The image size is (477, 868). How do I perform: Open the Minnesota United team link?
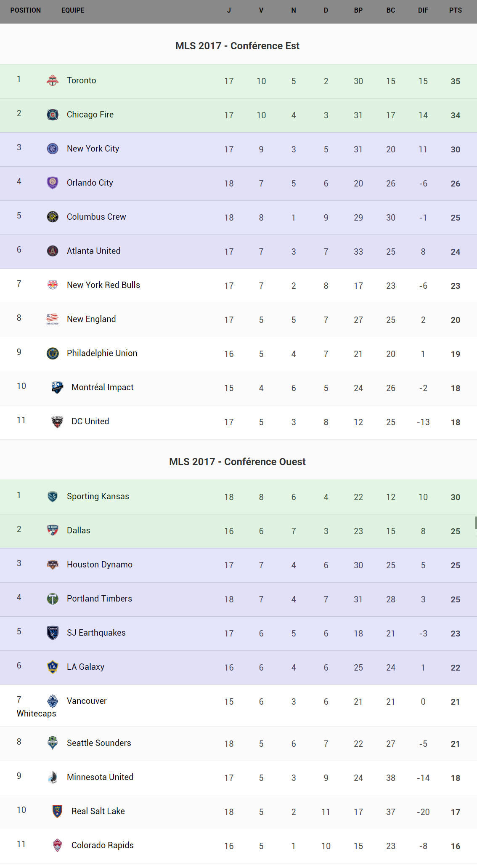click(x=100, y=777)
